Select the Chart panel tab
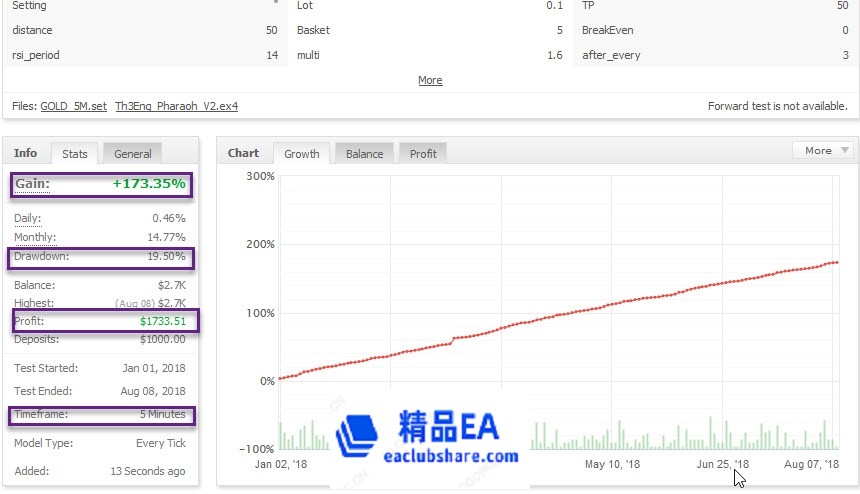 (243, 153)
